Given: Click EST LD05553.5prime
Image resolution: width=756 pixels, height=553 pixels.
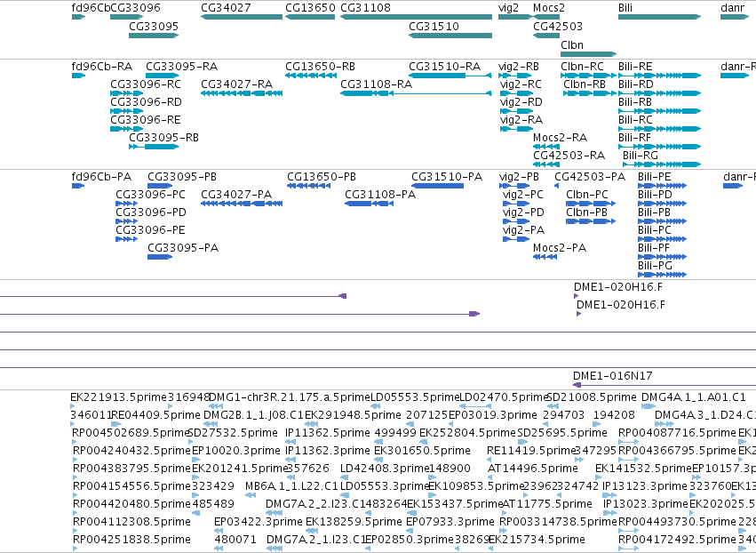Looking at the screenshot, I should [x=415, y=397].
